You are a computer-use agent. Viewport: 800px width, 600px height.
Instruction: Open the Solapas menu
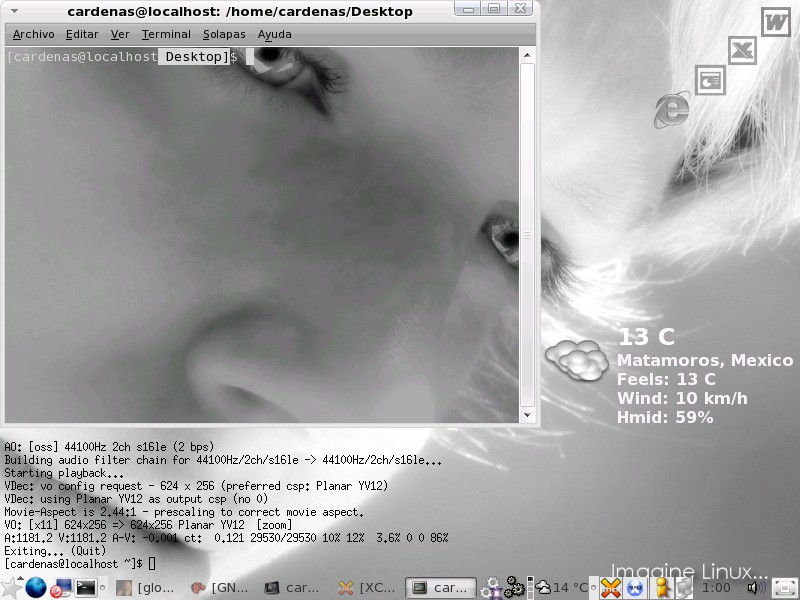coord(224,34)
